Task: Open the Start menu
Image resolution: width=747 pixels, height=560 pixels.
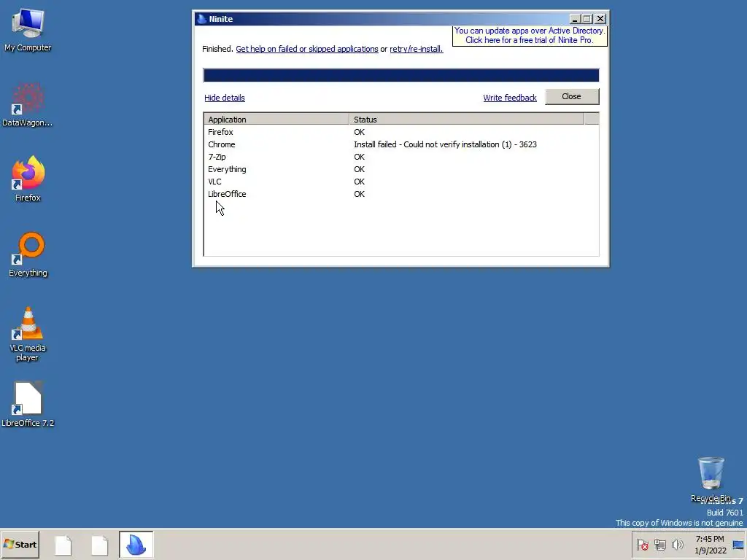Action: point(20,544)
